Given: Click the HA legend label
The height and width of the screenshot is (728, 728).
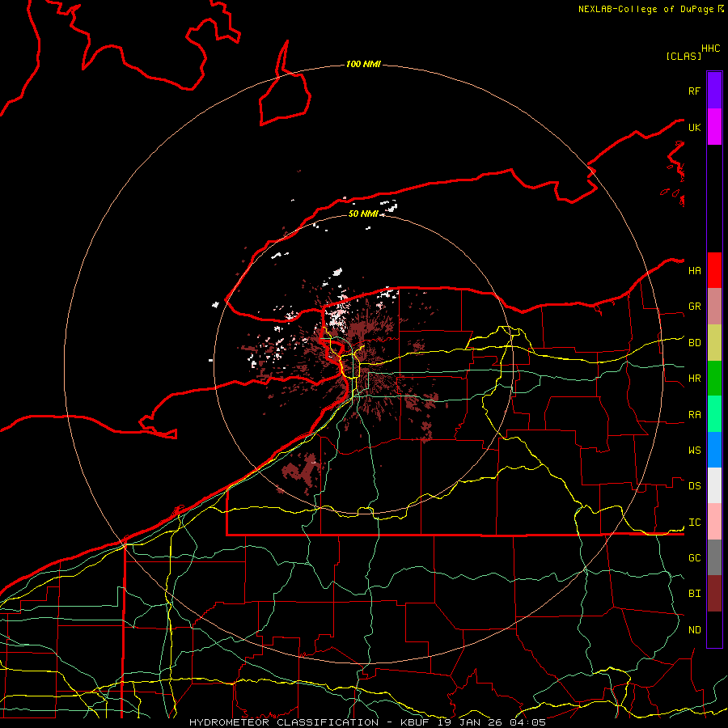Looking at the screenshot, I should click(x=694, y=270).
